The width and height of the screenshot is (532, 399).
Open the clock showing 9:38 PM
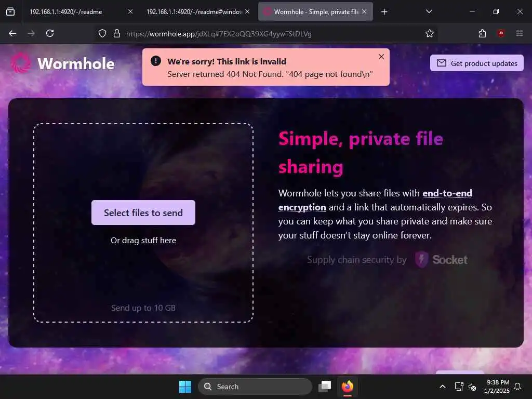click(497, 387)
